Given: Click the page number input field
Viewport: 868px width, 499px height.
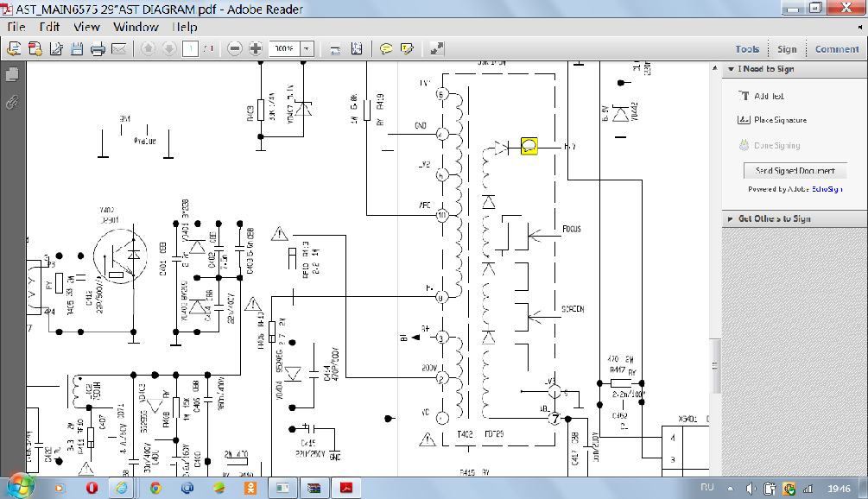Looking at the screenshot, I should (191, 48).
